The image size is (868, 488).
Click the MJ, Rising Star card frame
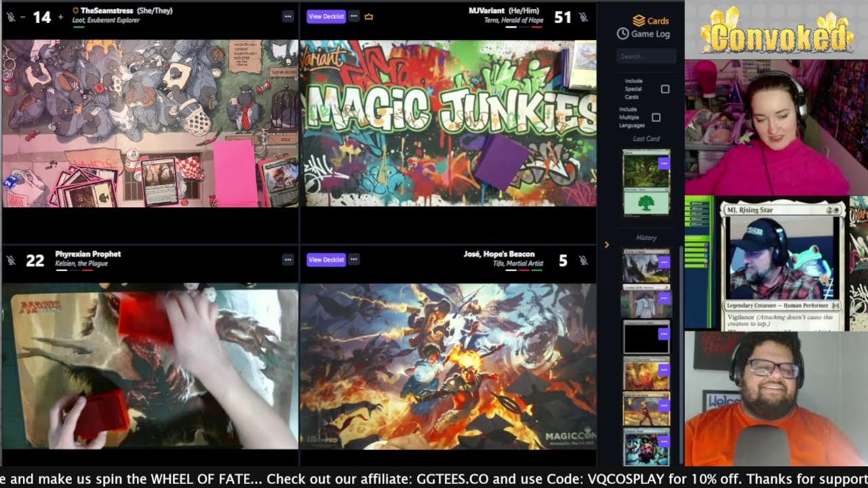pos(783,264)
